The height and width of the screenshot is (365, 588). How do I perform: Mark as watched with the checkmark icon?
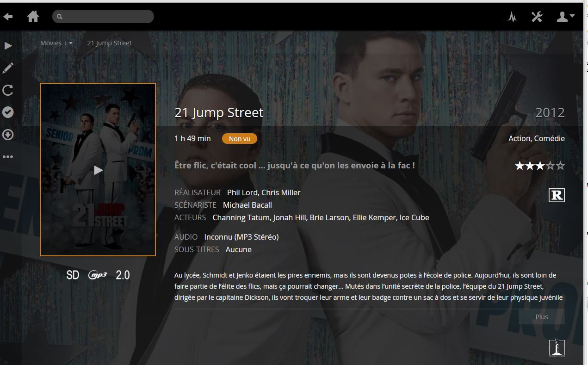[x=8, y=112]
